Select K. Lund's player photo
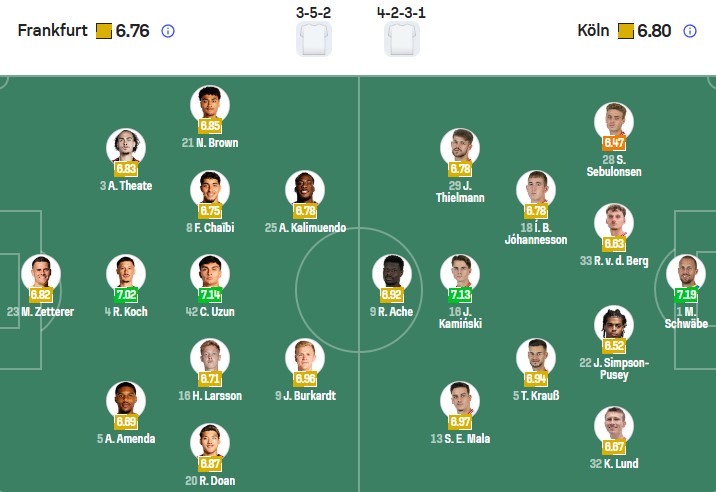Screen dimensions: 716x492 [x=614, y=425]
